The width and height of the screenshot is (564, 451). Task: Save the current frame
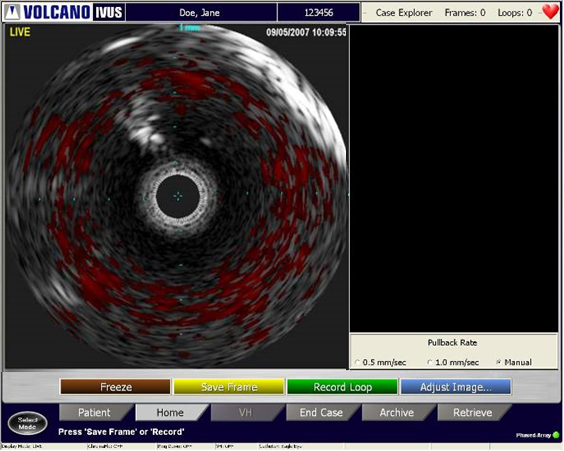[229, 387]
